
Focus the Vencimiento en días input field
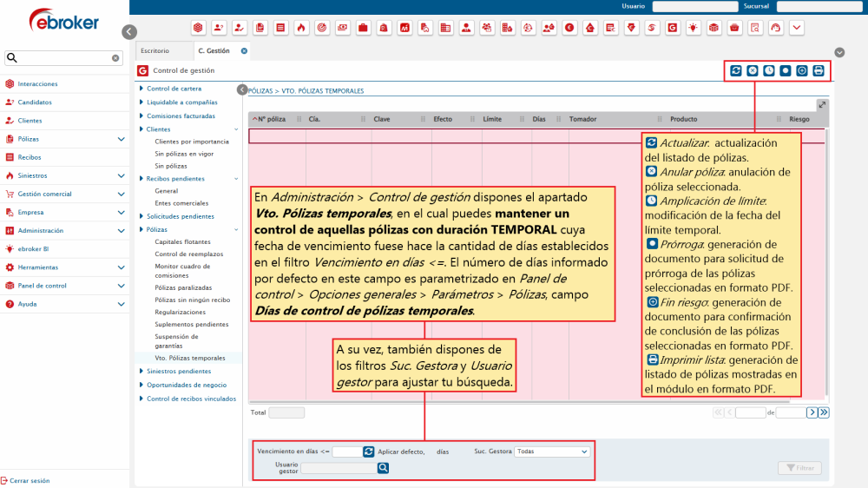[x=347, y=452]
